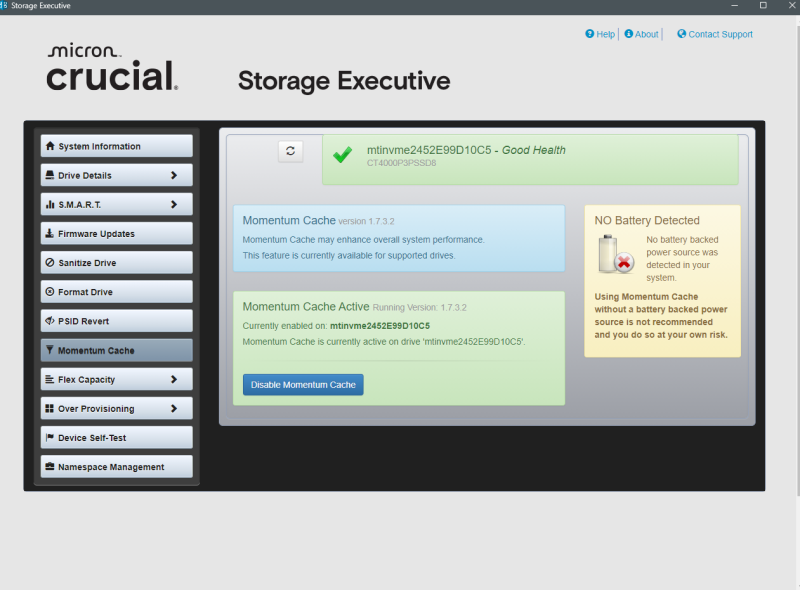
Task: Select Device Self-Test in the sidebar
Action: (x=117, y=437)
